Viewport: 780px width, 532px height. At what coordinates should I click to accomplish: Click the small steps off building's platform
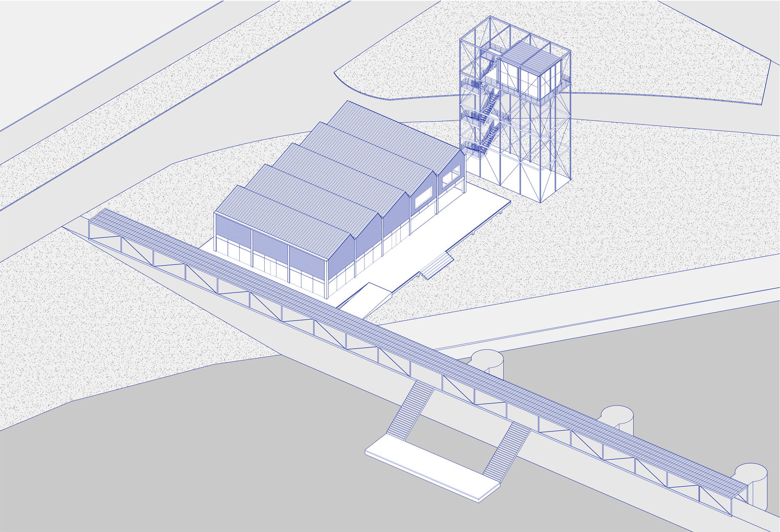436,266
